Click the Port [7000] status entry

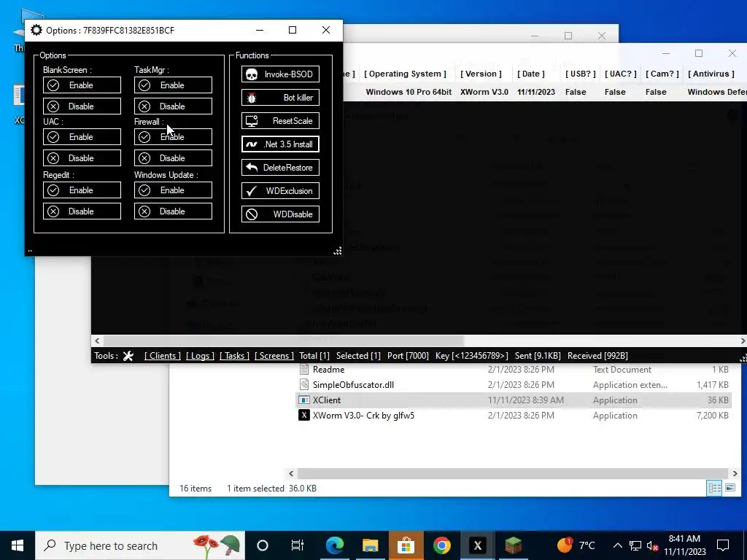click(408, 356)
